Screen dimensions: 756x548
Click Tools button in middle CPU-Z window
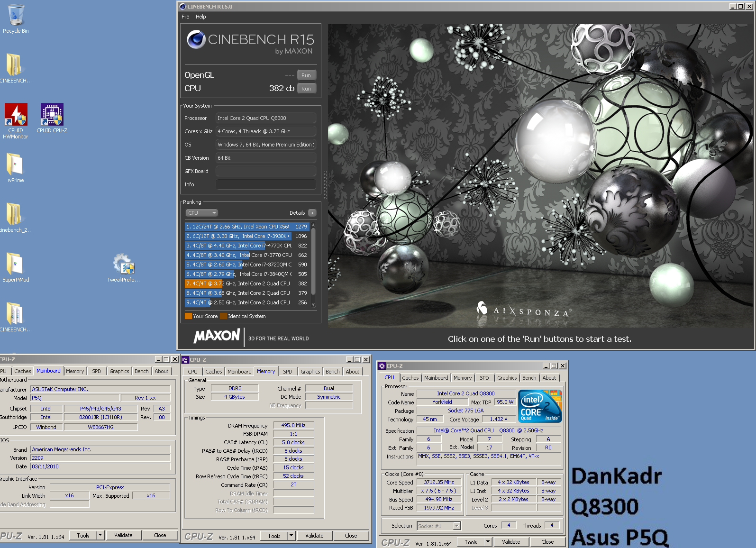coord(274,536)
